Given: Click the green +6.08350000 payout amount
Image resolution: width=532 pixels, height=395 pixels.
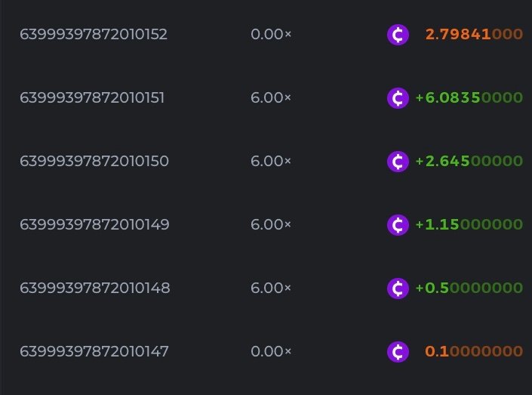Looking at the screenshot, I should point(469,98).
